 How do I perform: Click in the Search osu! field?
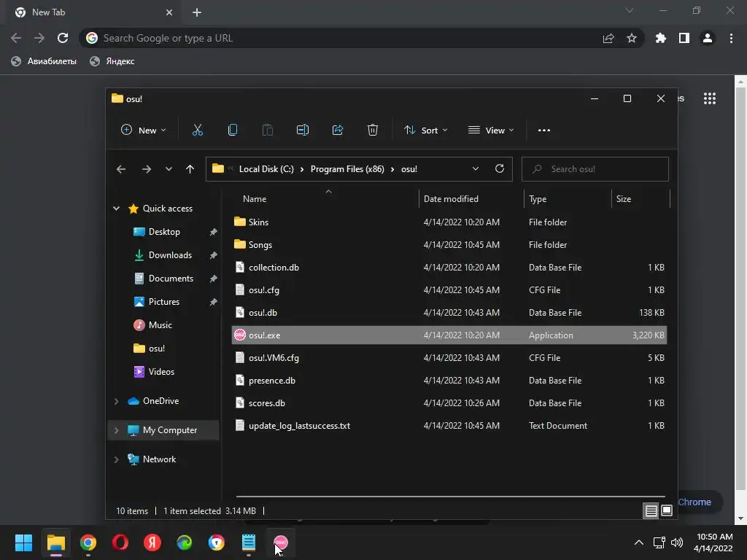click(x=595, y=169)
